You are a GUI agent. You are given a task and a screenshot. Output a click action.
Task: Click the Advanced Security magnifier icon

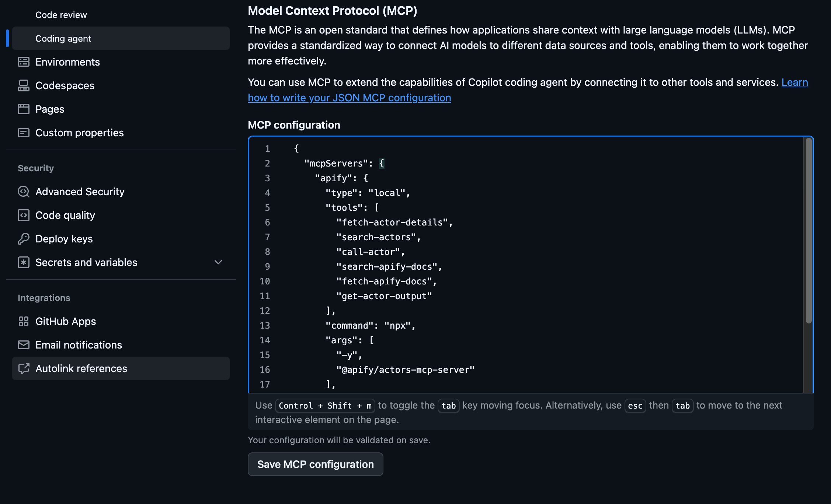click(24, 192)
